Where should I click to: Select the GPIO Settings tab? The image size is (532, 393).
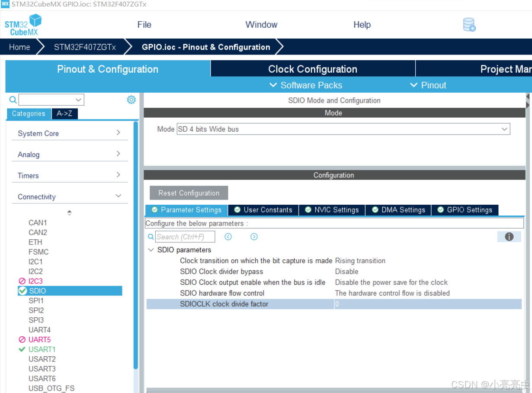click(465, 210)
